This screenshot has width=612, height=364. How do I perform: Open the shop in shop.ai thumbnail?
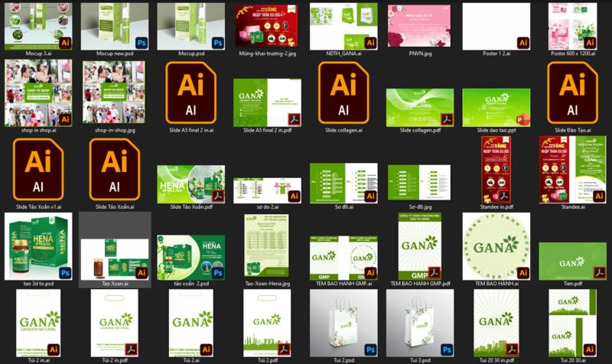tap(38, 93)
